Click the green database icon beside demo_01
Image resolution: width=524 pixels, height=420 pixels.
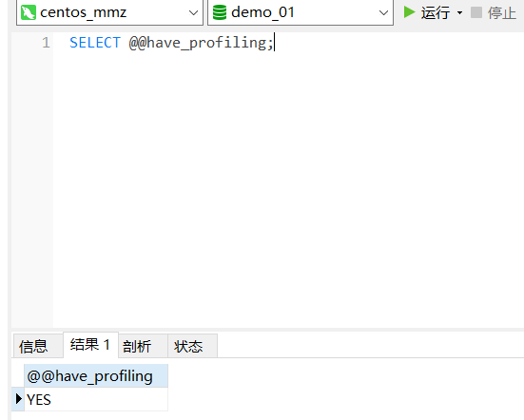click(220, 12)
